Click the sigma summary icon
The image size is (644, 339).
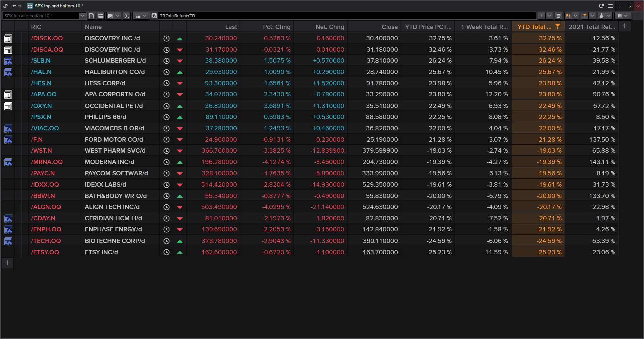[x=127, y=16]
